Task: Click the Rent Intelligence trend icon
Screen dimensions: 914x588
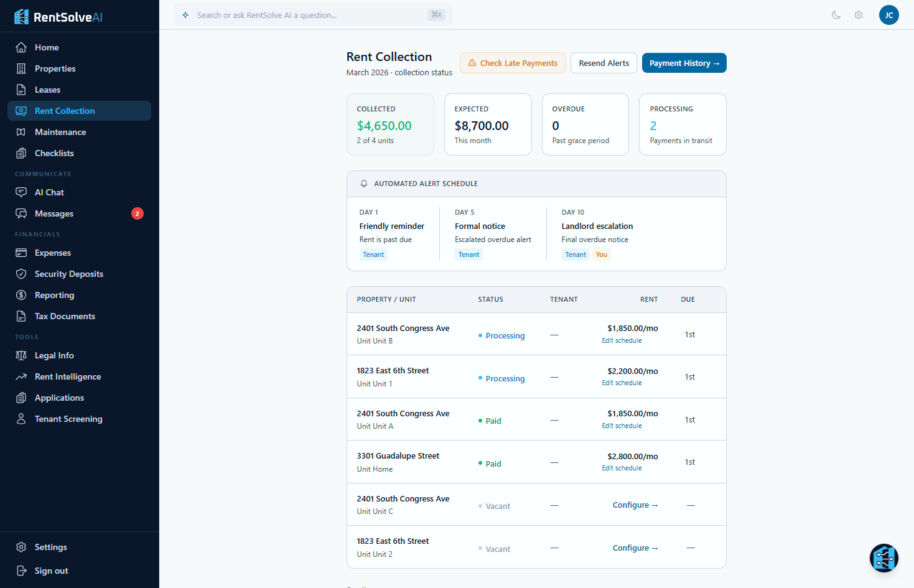Action: coord(21,376)
